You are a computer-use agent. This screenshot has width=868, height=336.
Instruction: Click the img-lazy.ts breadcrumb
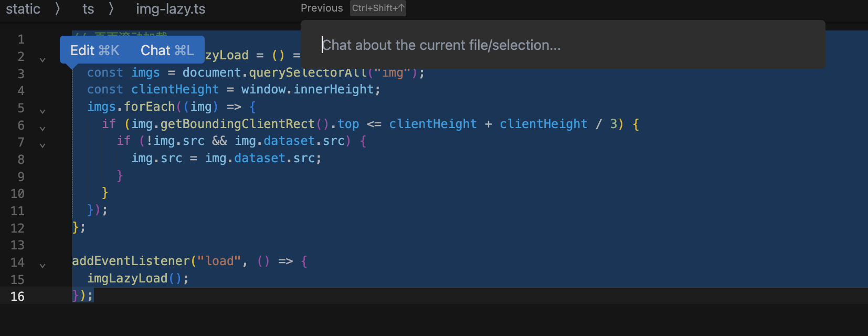tap(171, 9)
